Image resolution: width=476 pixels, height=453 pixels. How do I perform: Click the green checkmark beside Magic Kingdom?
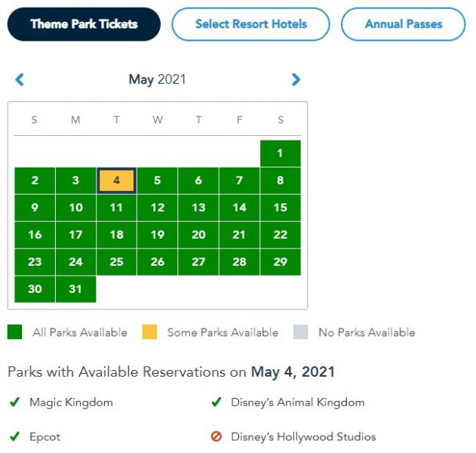(x=14, y=402)
